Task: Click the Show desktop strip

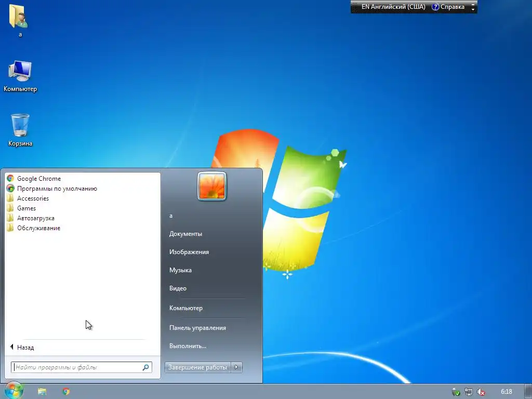Action: coord(528,392)
